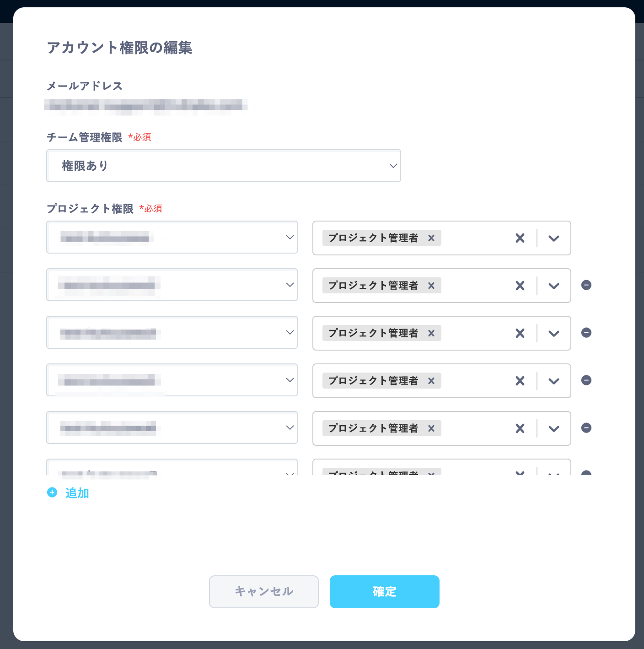Delete the fourth project row with its minus icon

pos(586,380)
